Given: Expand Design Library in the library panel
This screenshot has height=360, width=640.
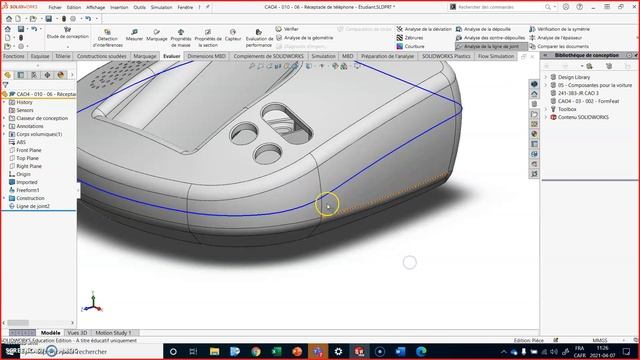Looking at the screenshot, I should [546, 77].
